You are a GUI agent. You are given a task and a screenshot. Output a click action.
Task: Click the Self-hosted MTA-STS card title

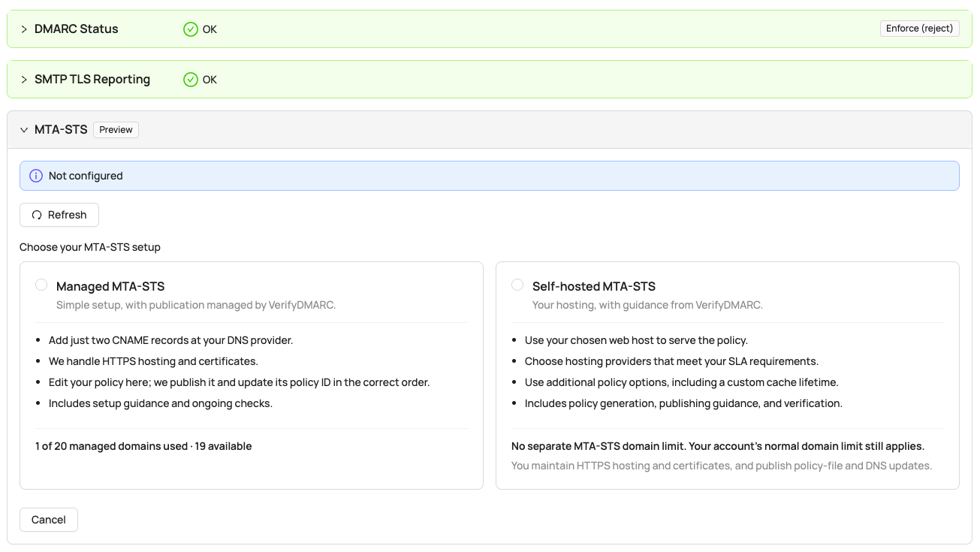point(594,286)
